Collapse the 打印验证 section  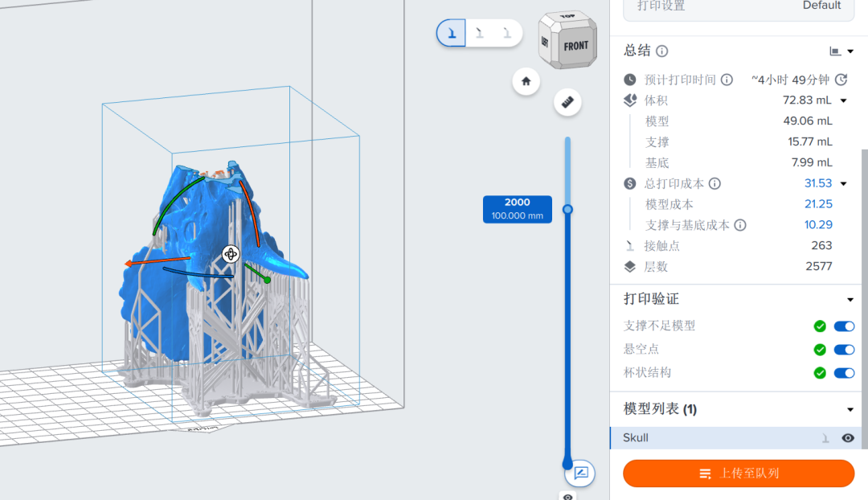850,300
